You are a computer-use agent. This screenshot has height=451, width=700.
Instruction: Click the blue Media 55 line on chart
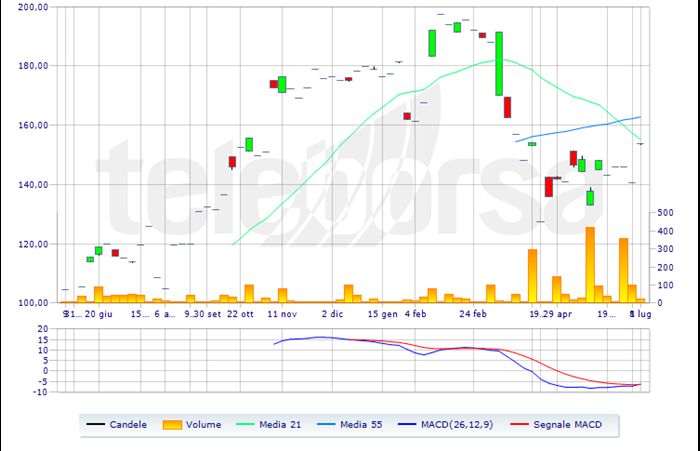point(579,129)
